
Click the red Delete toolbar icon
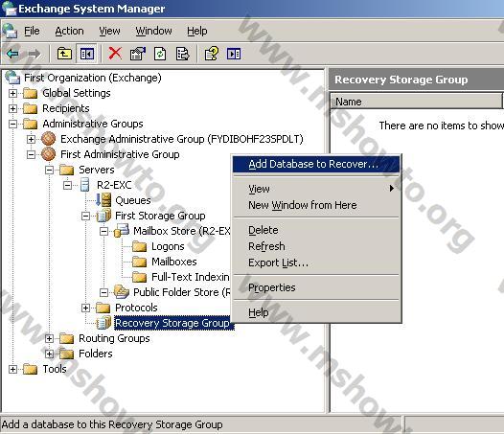coord(115,54)
